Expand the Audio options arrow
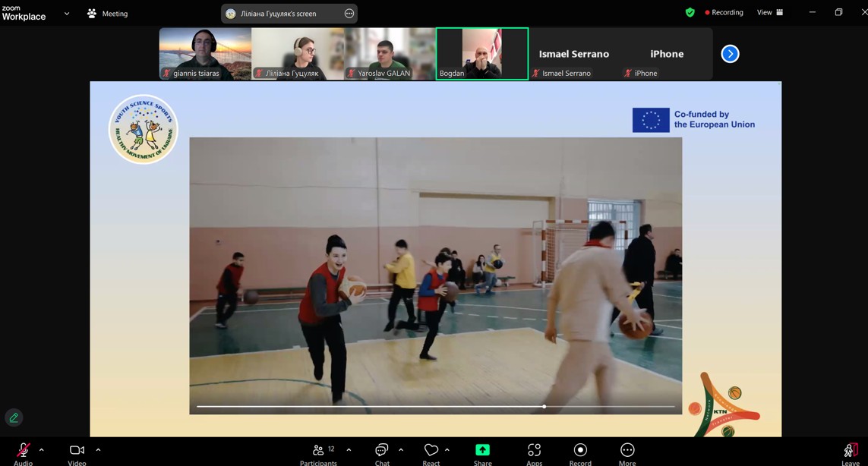The height and width of the screenshot is (466, 868). pyautogui.click(x=42, y=450)
